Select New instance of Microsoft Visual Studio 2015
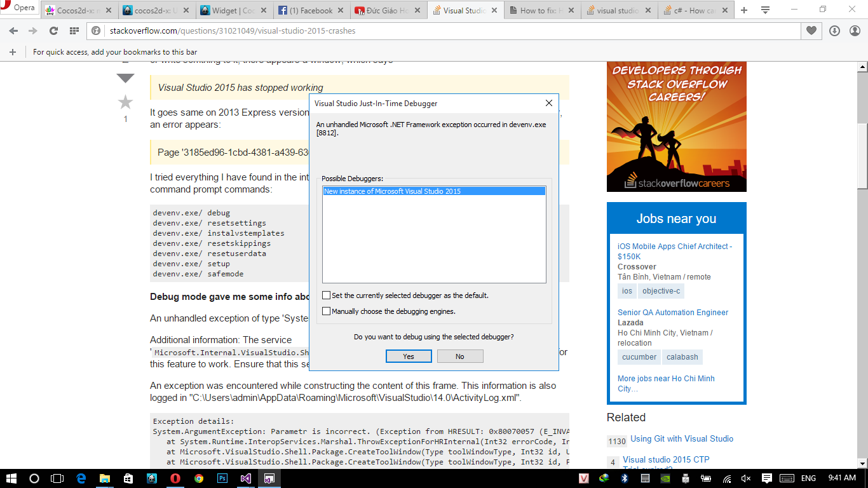The image size is (868, 488). pyautogui.click(x=434, y=191)
